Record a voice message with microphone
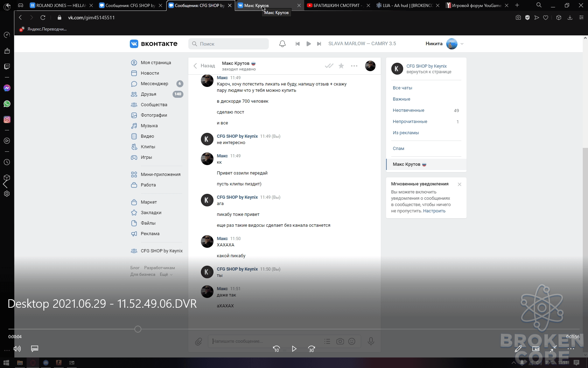This screenshot has width=588, height=368. pos(371,341)
